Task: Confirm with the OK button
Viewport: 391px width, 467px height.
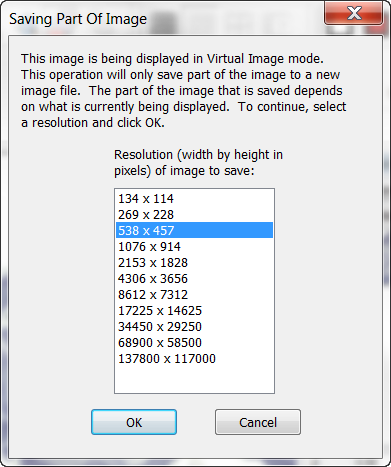Action: point(134,422)
